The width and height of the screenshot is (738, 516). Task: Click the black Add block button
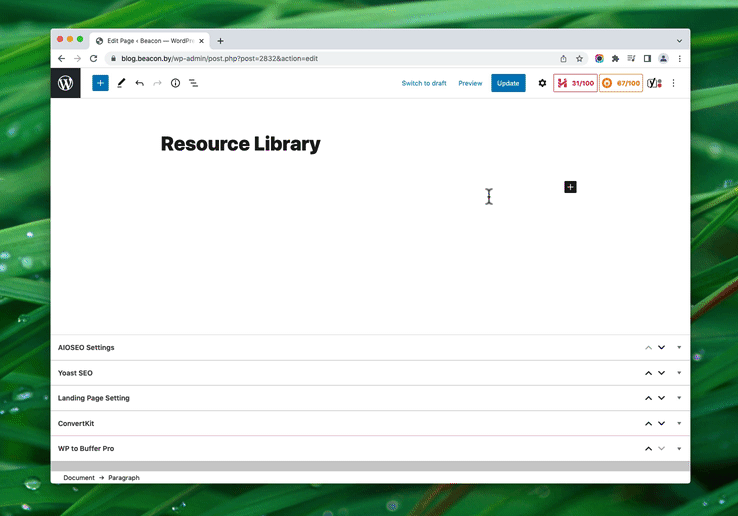[570, 187]
